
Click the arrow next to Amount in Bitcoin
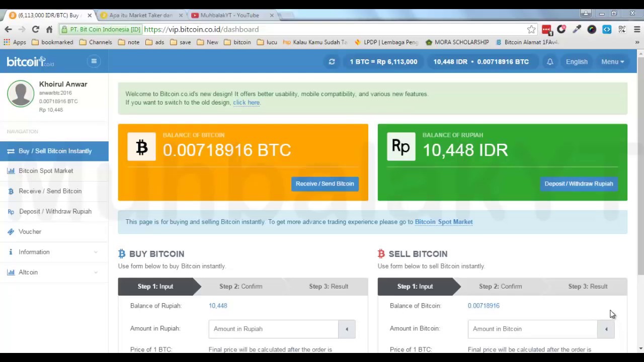(x=606, y=329)
